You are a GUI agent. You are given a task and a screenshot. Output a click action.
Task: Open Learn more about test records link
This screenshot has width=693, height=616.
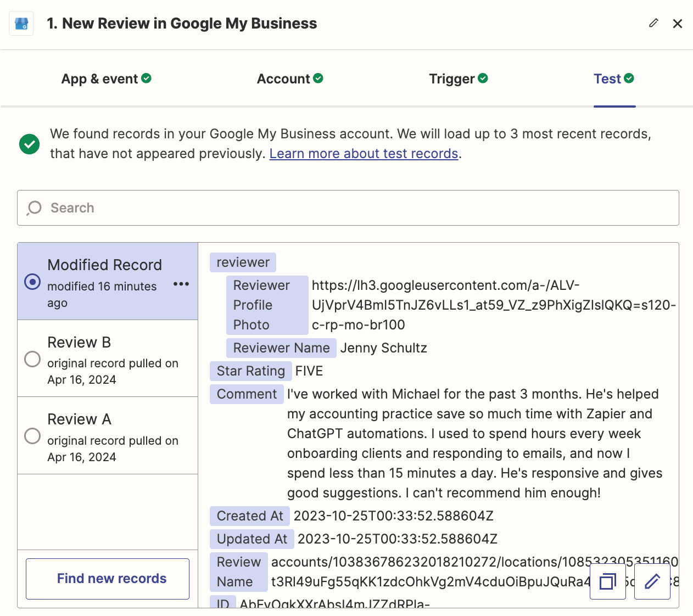click(x=364, y=154)
